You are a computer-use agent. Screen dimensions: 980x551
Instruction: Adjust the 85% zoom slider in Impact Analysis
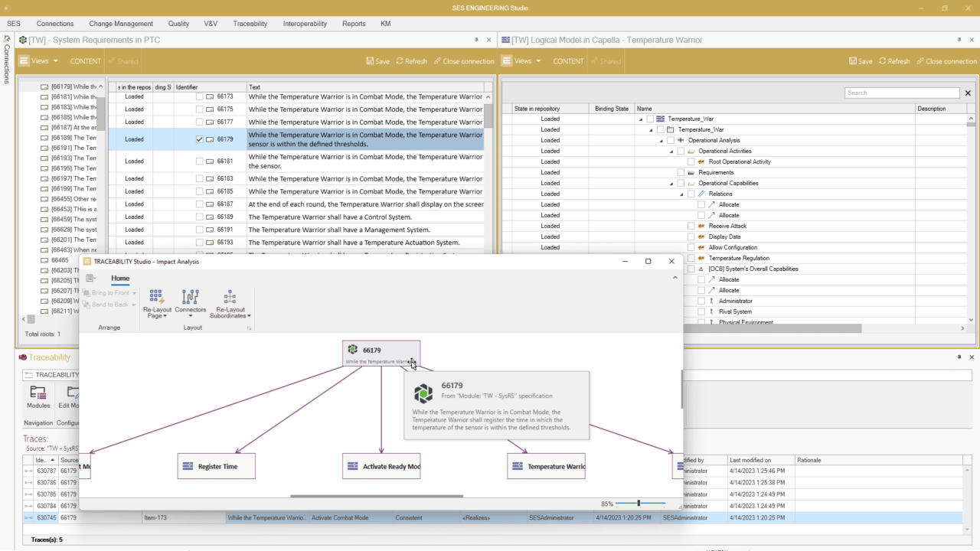pyautogui.click(x=638, y=504)
